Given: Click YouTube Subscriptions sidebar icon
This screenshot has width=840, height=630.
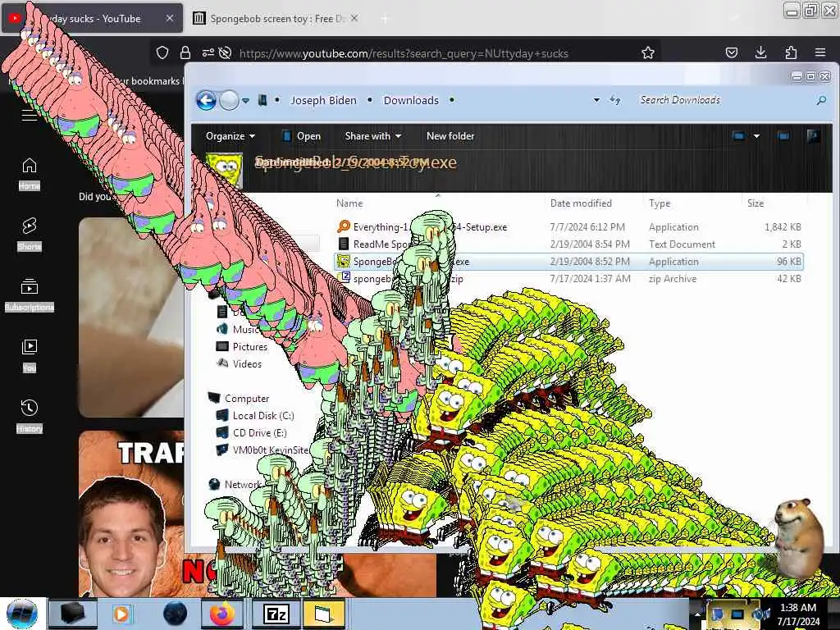Looking at the screenshot, I should pyautogui.click(x=29, y=294).
